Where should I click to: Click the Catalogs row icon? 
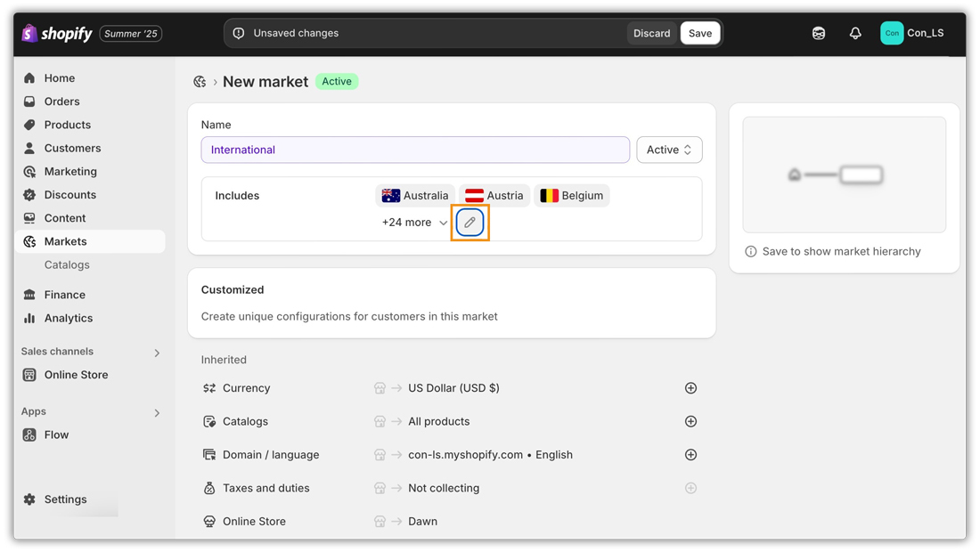(209, 421)
